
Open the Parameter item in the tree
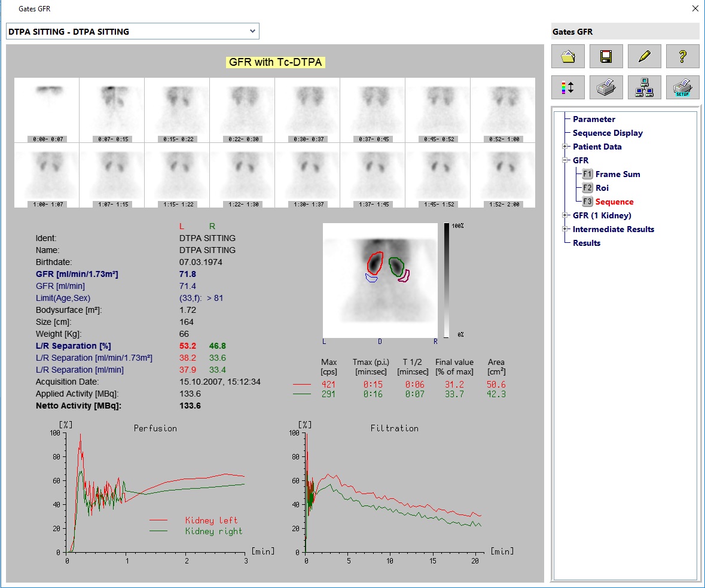pos(593,119)
